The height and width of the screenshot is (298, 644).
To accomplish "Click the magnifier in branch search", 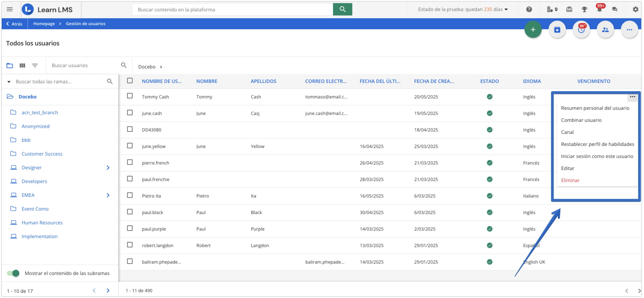I will pyautogui.click(x=110, y=81).
